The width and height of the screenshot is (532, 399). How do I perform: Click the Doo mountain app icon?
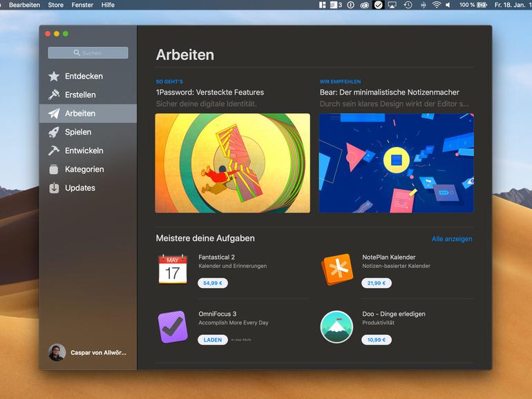click(336, 327)
